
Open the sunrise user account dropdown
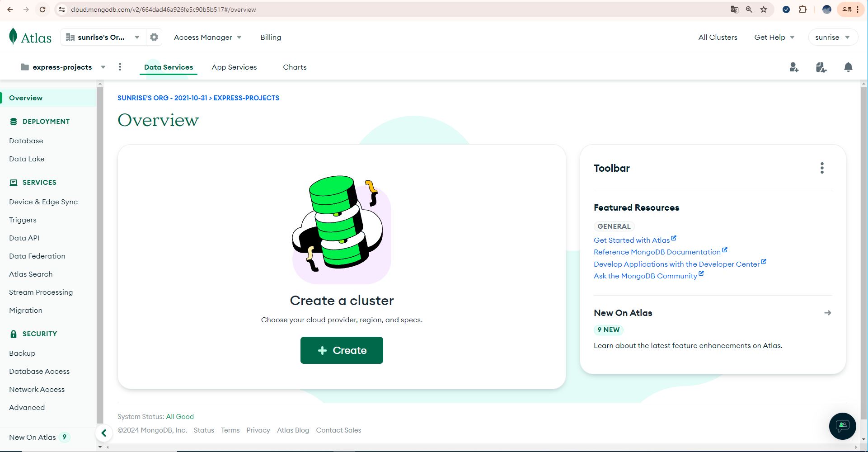click(832, 37)
